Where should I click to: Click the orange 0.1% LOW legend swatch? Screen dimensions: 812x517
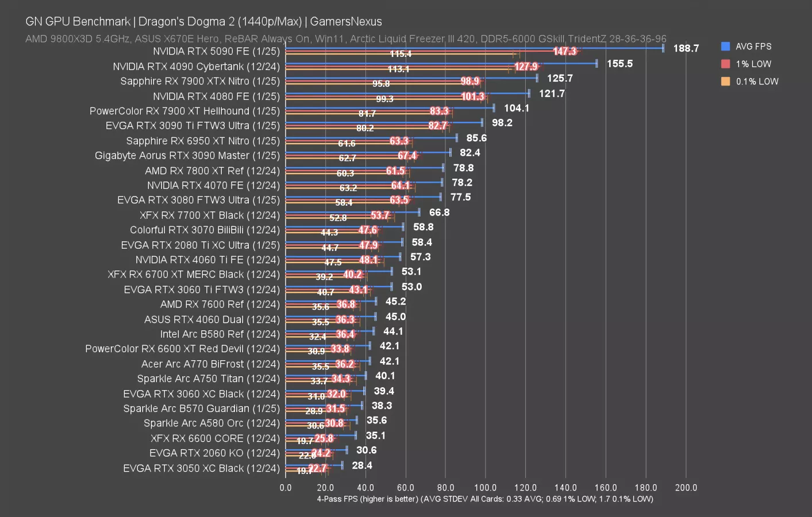(725, 82)
